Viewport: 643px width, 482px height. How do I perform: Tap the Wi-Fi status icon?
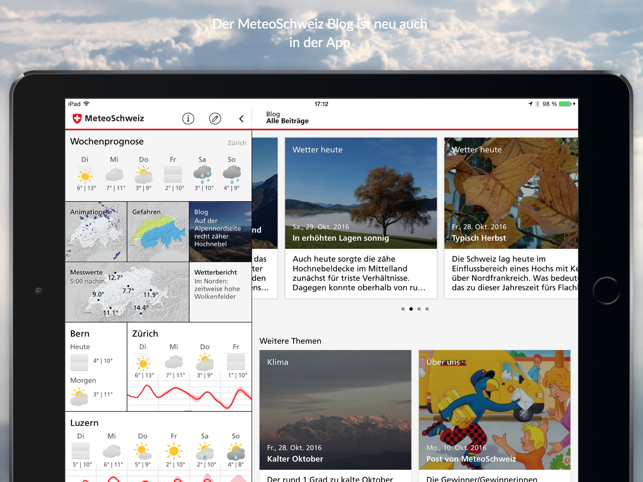click(87, 104)
